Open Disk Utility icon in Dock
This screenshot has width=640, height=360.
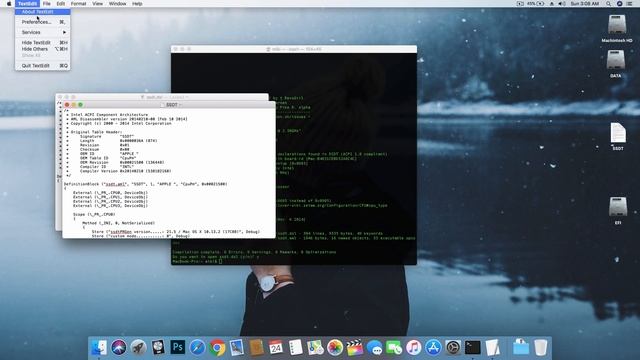pyautogui.click(x=158, y=348)
